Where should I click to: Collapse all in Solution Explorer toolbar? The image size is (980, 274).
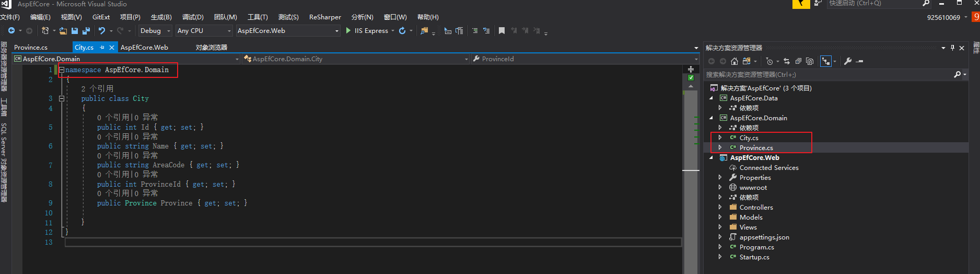[798, 61]
